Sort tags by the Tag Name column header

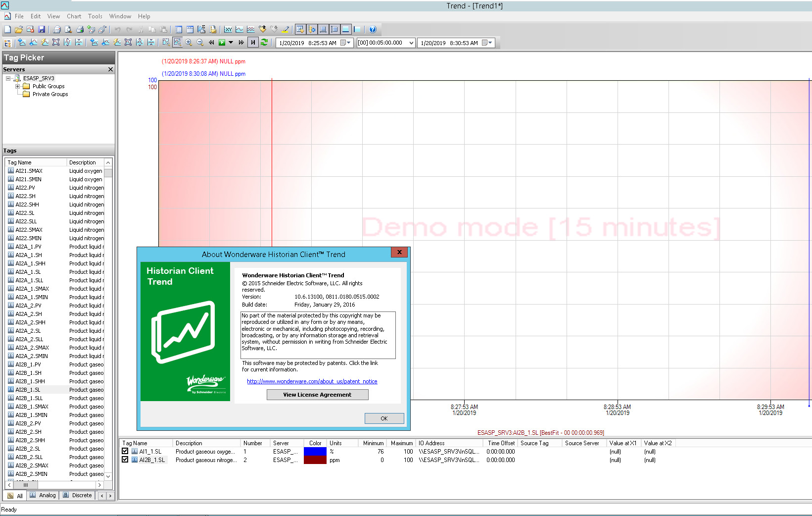pos(36,162)
